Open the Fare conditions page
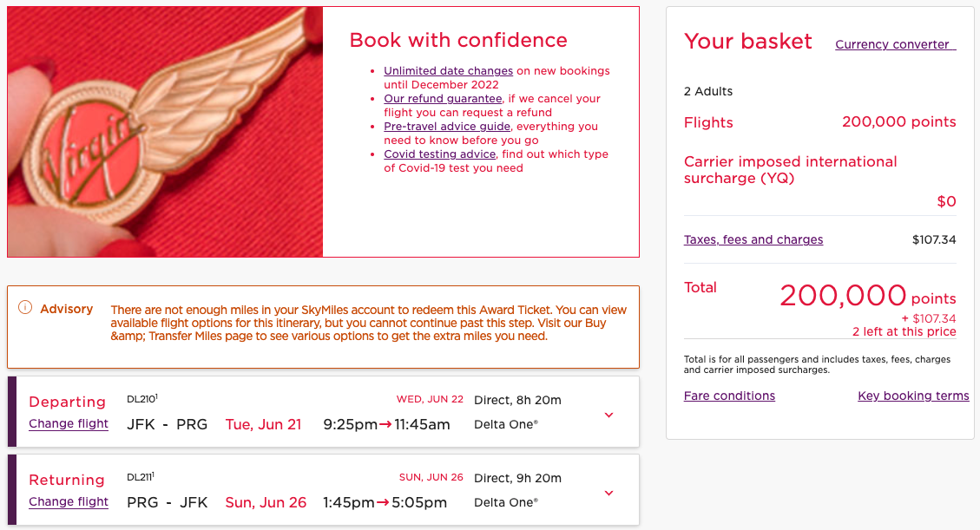 729,396
